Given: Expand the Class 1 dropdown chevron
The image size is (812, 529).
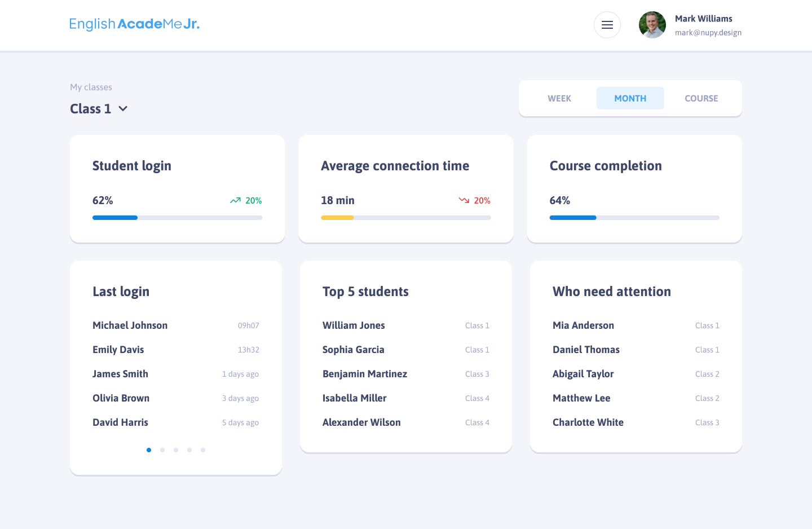Looking at the screenshot, I should (x=123, y=109).
